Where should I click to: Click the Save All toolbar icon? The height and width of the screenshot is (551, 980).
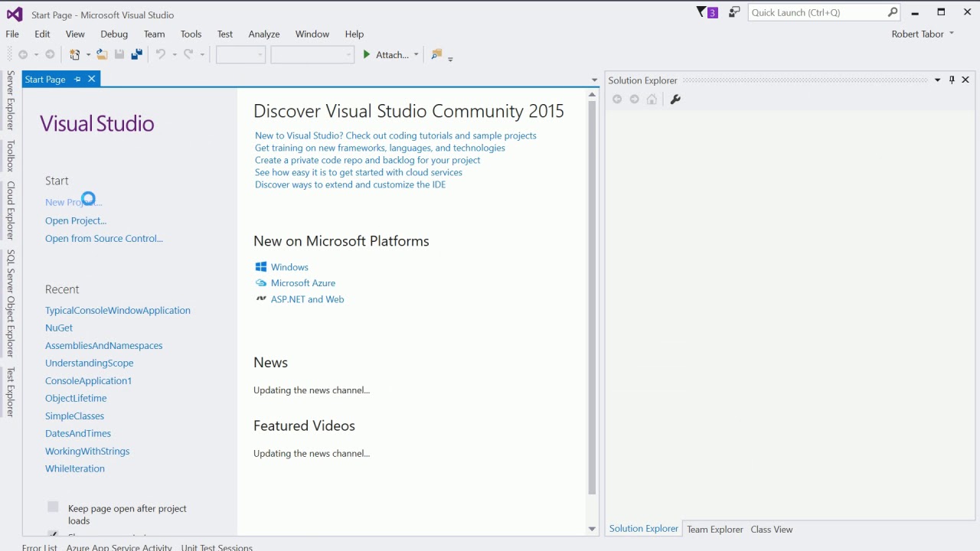[x=137, y=54]
